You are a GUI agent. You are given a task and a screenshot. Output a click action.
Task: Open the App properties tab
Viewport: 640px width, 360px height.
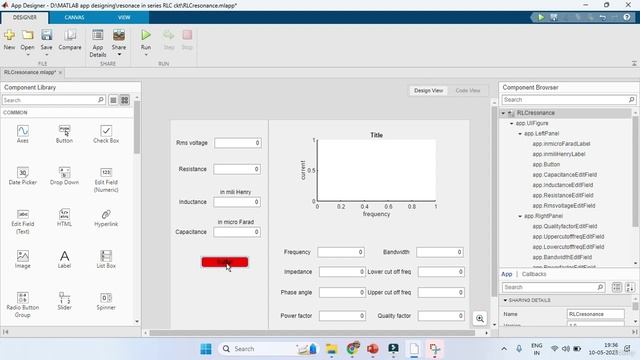click(507, 274)
